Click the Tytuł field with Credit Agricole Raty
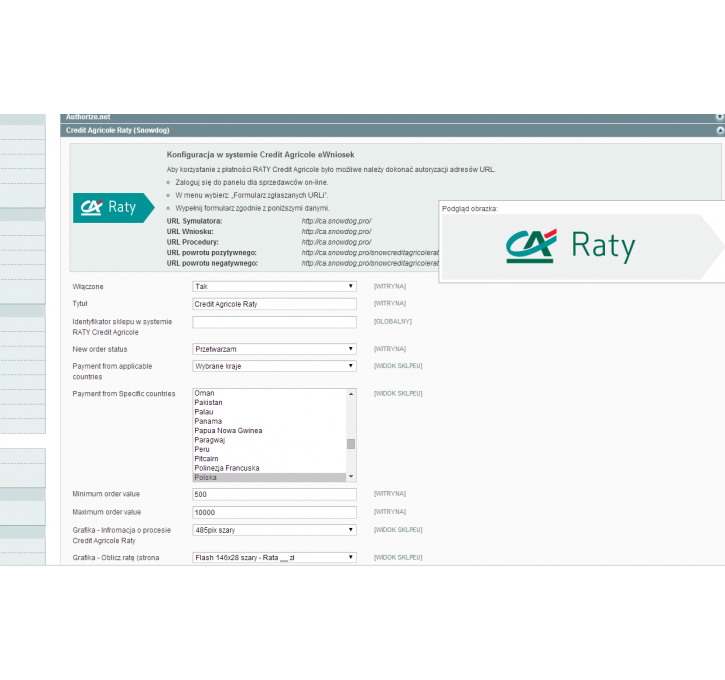 pos(274,304)
